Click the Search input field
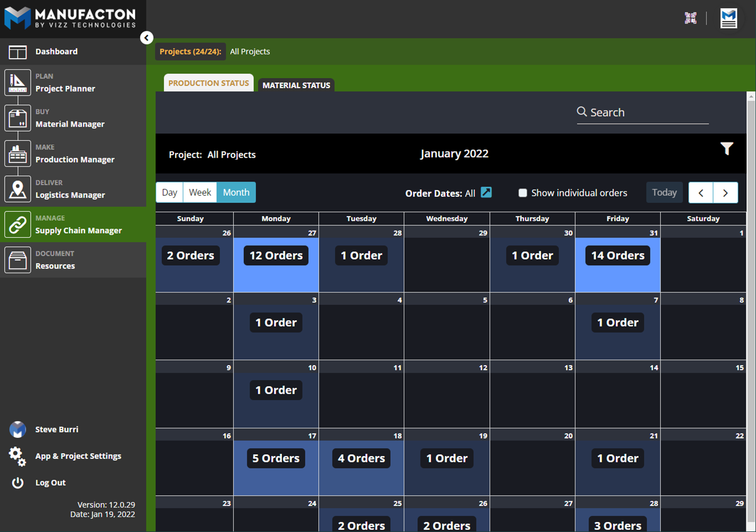Image resolution: width=756 pixels, height=532 pixels. click(x=648, y=113)
